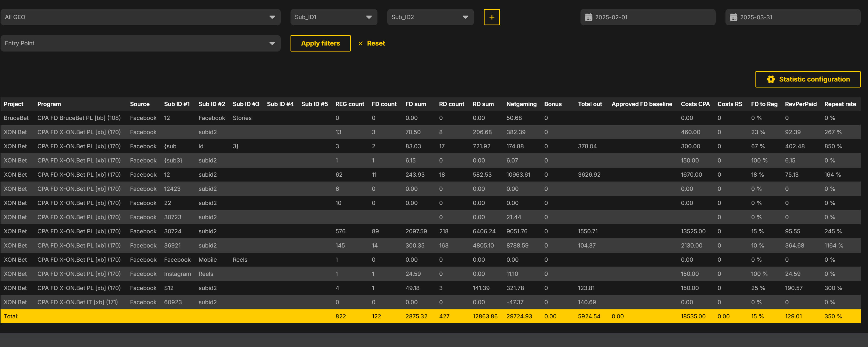This screenshot has width=868, height=347.
Task: Click the FD count column header
Action: point(384,104)
